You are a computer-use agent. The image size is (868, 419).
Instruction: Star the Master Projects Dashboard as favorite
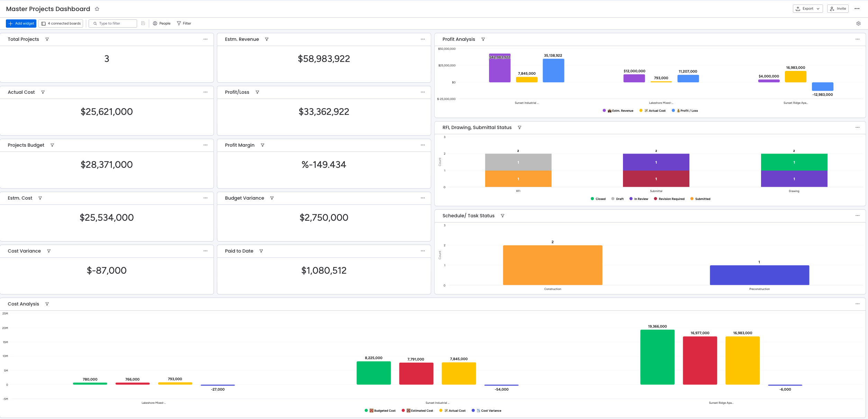(97, 9)
